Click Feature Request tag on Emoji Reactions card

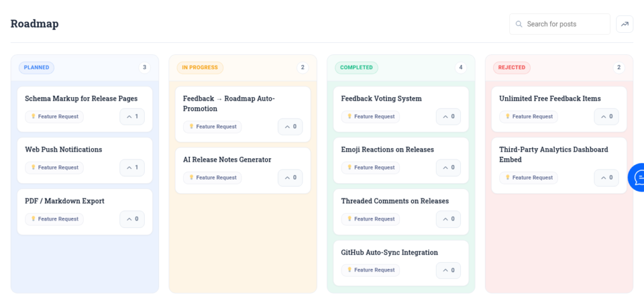click(x=370, y=168)
